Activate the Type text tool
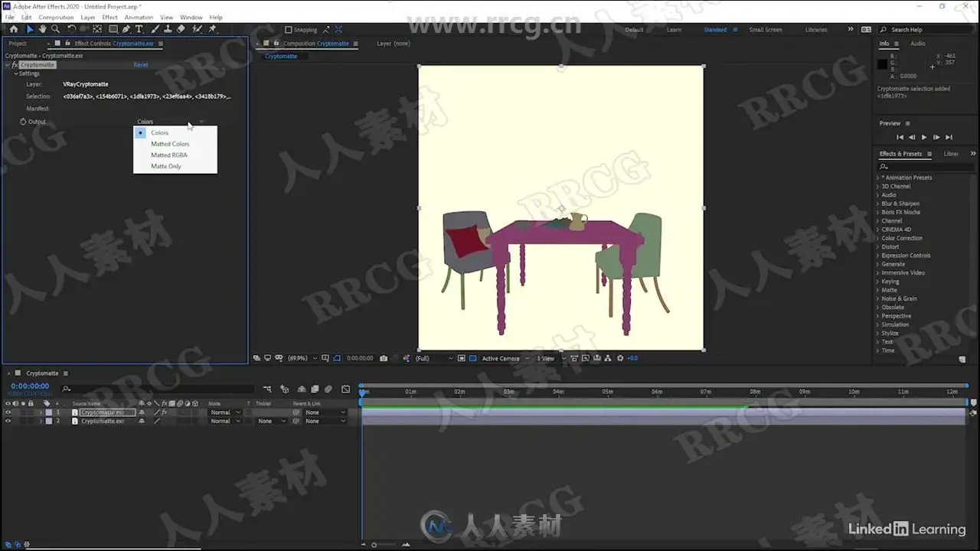The height and width of the screenshot is (551, 980). tap(139, 29)
